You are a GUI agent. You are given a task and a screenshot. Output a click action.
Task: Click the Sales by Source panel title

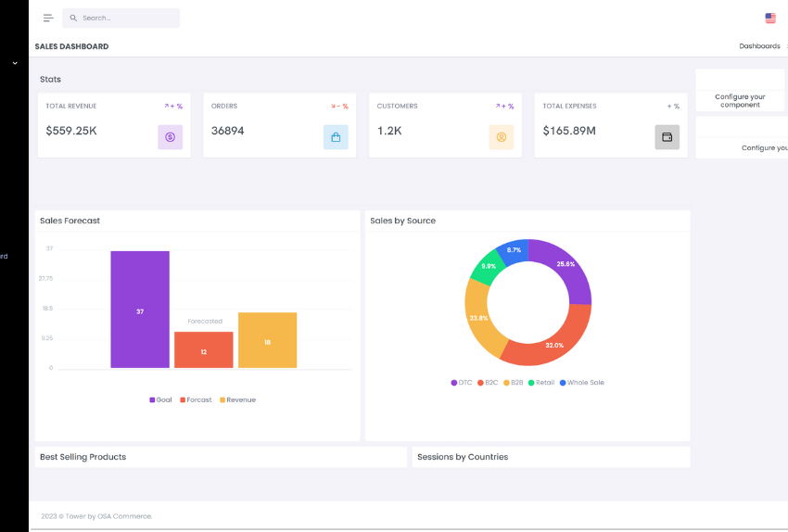point(402,221)
